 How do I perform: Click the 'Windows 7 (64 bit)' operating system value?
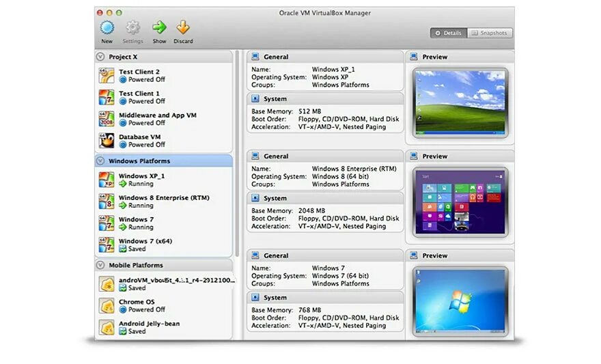pyautogui.click(x=340, y=276)
